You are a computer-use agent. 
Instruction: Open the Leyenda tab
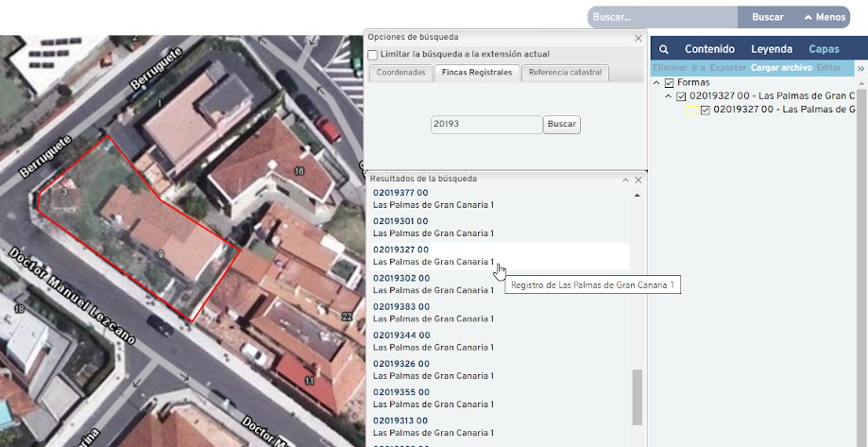(x=772, y=49)
